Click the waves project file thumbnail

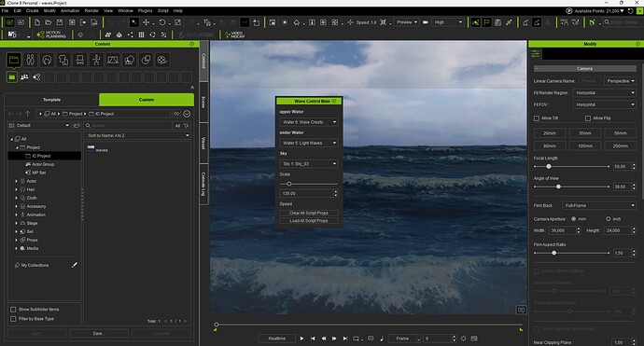pyautogui.click(x=91, y=148)
